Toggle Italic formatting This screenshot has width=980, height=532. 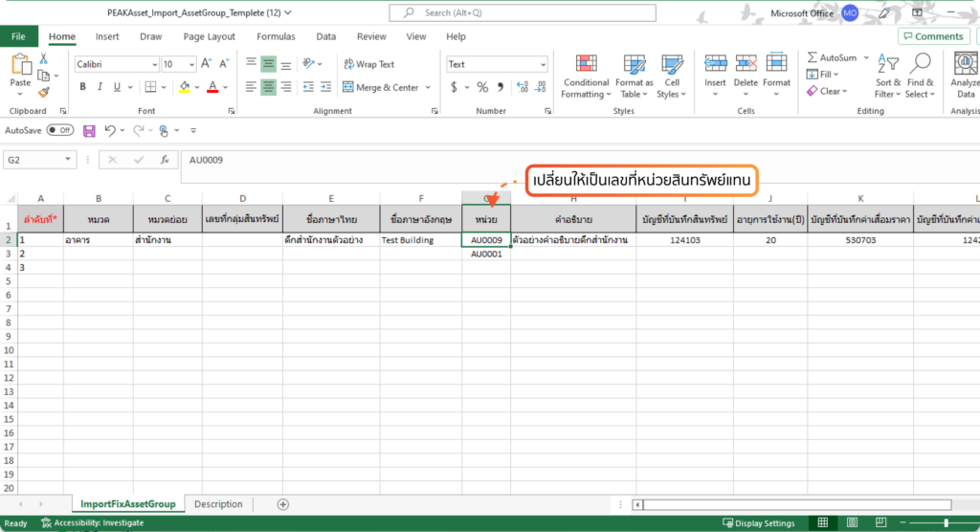(x=100, y=87)
